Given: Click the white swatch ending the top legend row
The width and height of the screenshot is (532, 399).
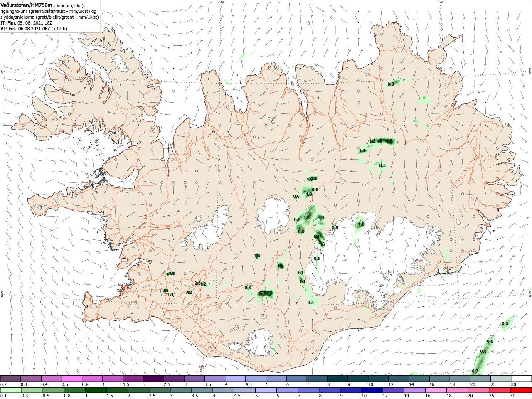Looking at the screenshot, I should 521,378.
